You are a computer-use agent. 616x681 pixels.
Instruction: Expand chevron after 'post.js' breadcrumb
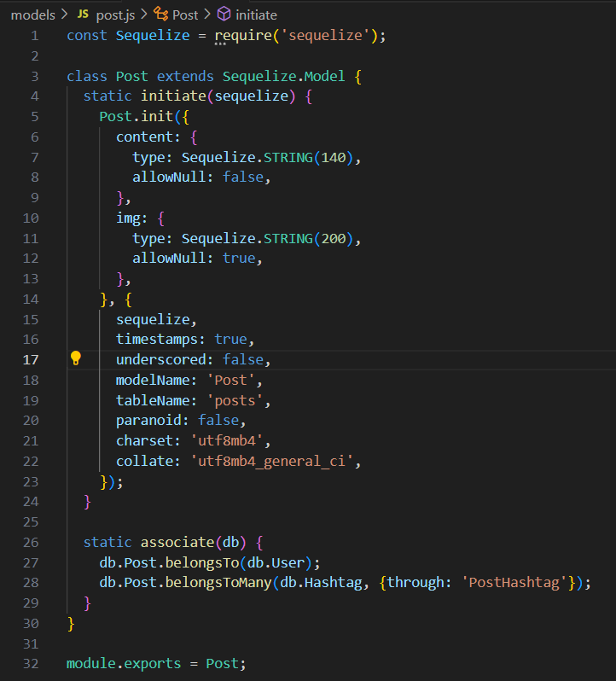pyautogui.click(x=144, y=15)
